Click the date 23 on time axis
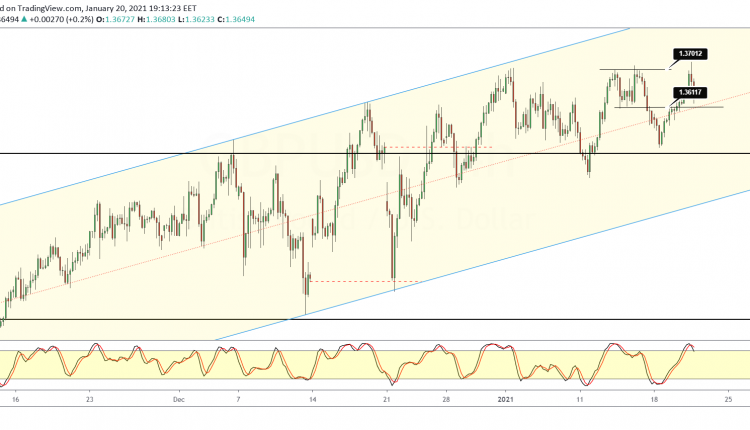Image resolution: width=750 pixels, height=430 pixels. [89, 399]
